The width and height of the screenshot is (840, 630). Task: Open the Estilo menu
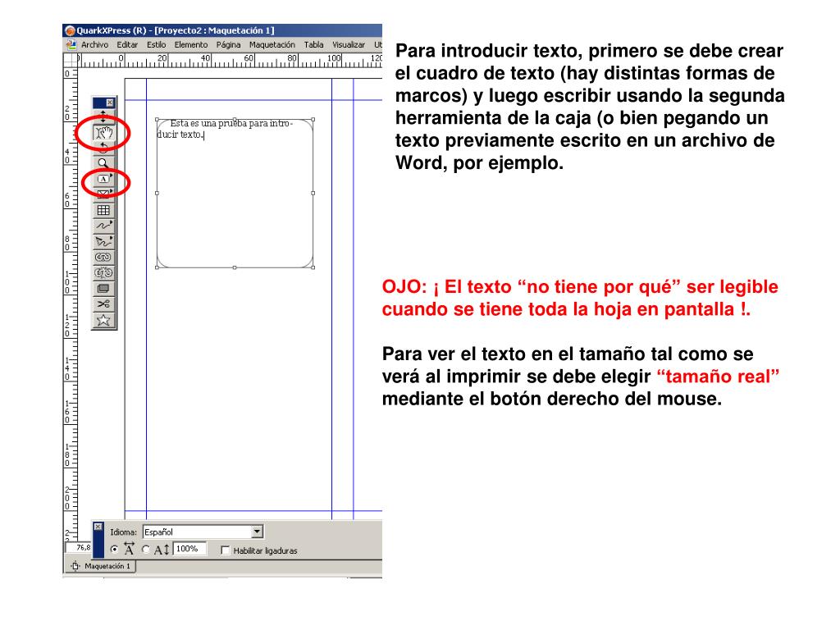pos(157,45)
